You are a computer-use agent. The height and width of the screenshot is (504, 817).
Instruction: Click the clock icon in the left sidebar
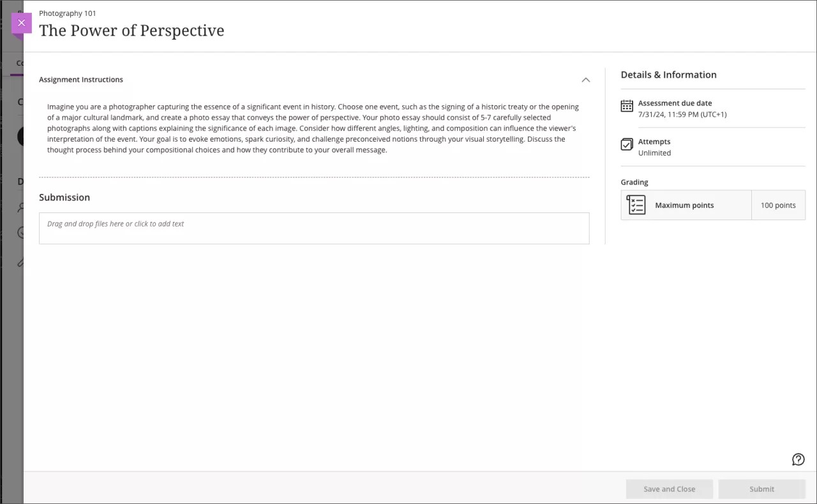click(20, 232)
